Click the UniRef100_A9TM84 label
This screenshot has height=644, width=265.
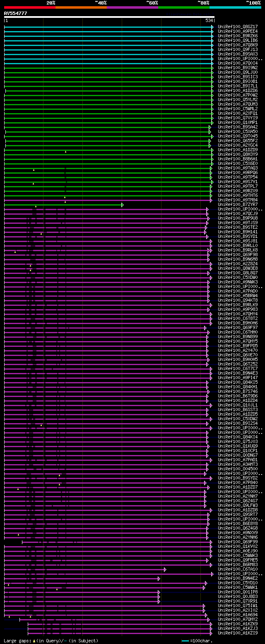pyautogui.click(x=238, y=200)
